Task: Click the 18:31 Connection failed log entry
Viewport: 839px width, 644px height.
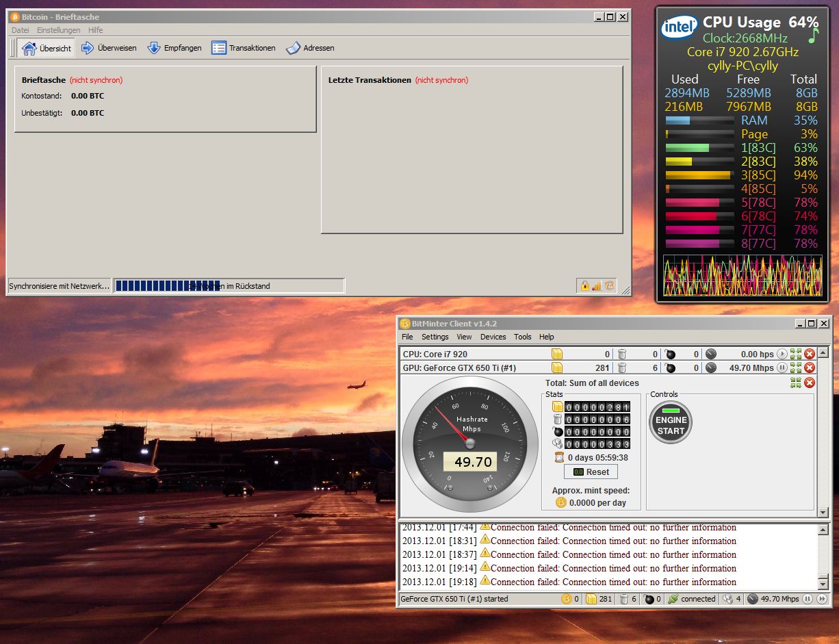Action: [569, 541]
